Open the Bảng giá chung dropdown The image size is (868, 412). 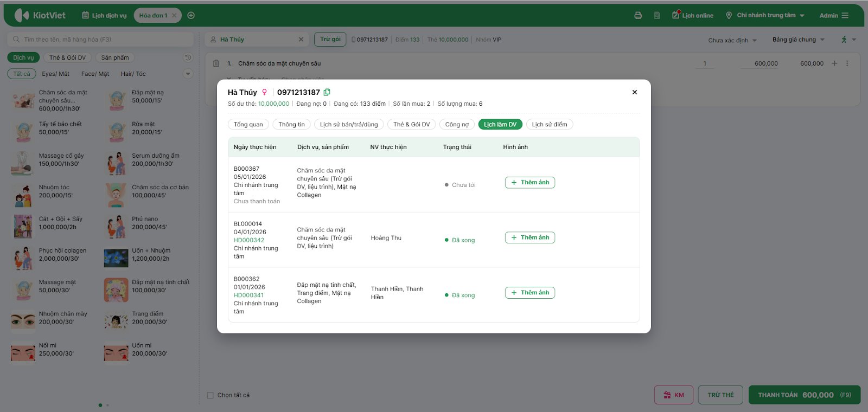tap(798, 40)
